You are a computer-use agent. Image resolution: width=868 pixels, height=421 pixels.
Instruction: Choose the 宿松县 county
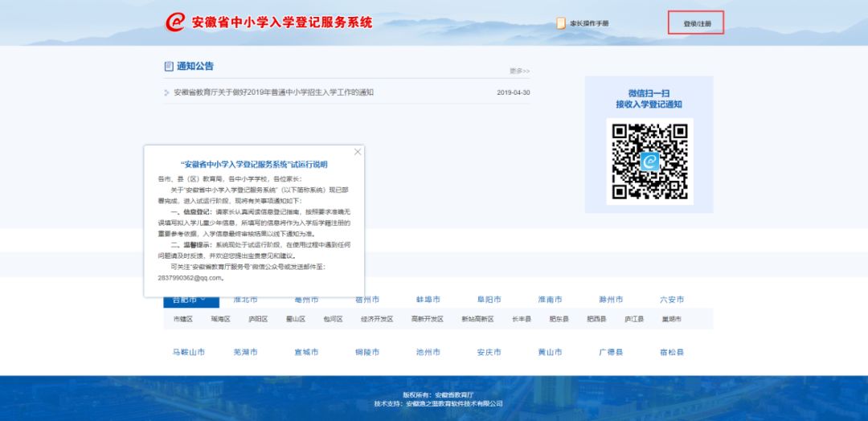(x=672, y=353)
